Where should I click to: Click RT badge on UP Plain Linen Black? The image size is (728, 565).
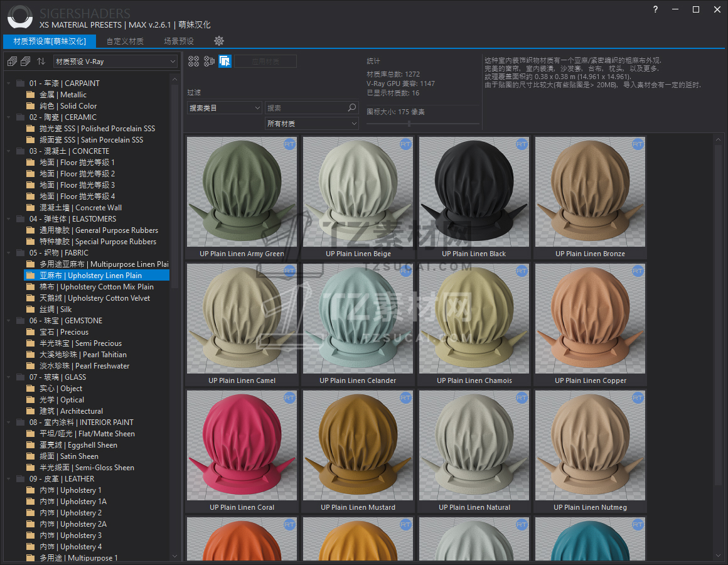coord(522,144)
